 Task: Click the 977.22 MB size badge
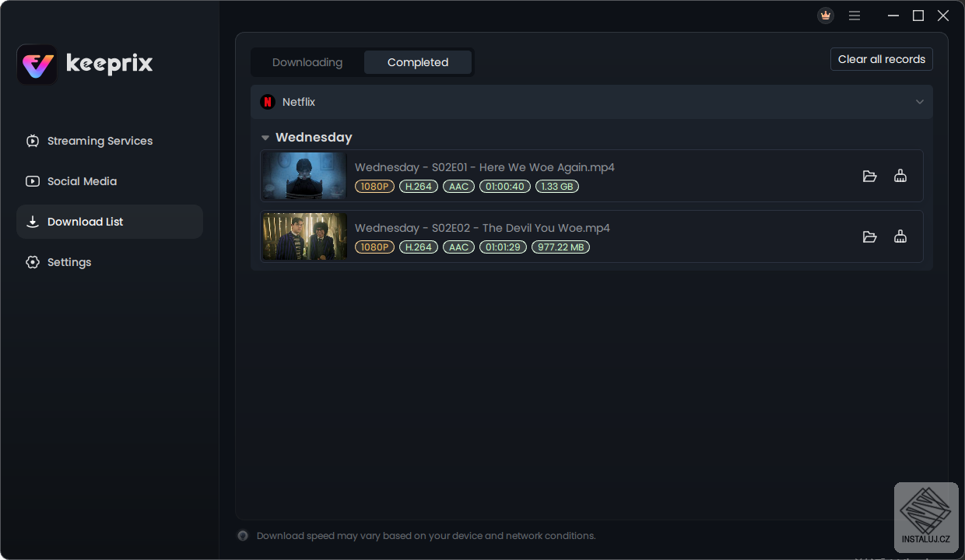pyautogui.click(x=560, y=247)
